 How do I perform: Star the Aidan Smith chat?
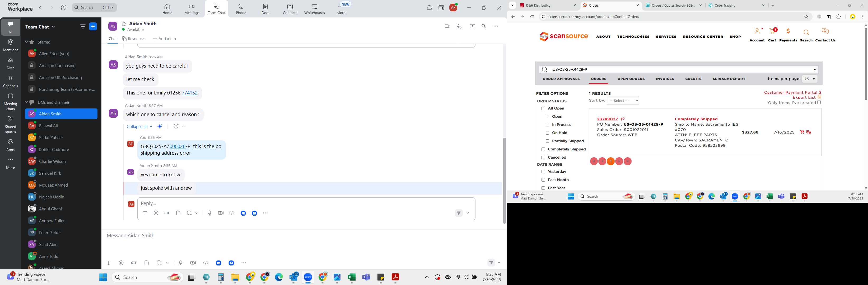(x=124, y=23)
